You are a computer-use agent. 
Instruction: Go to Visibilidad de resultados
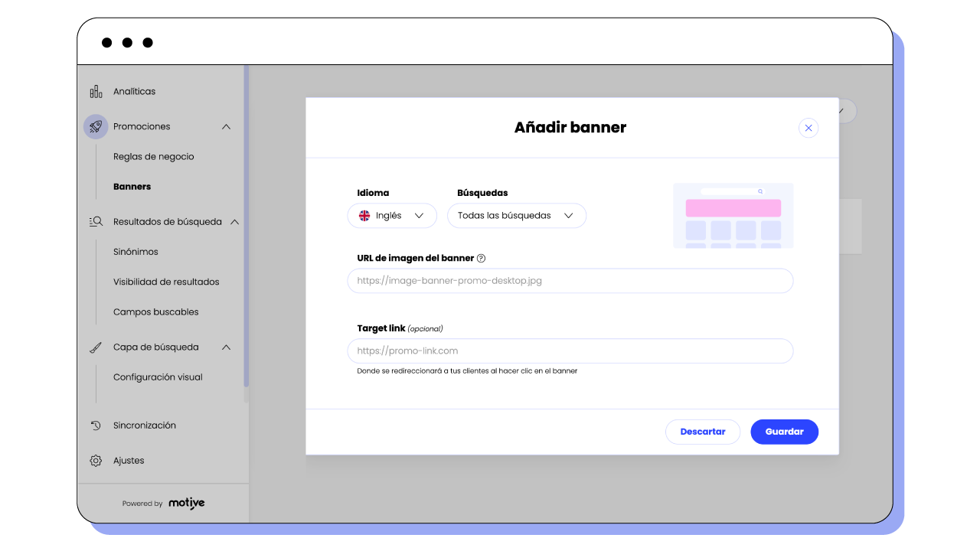pos(166,282)
